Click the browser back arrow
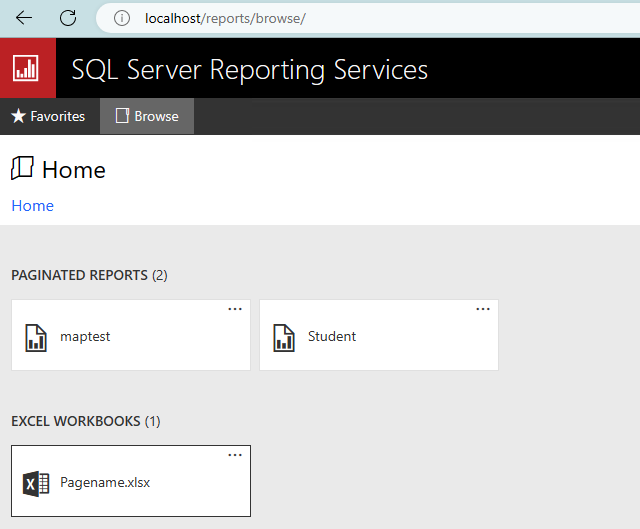Viewport: 640px width, 529px height. [24, 18]
